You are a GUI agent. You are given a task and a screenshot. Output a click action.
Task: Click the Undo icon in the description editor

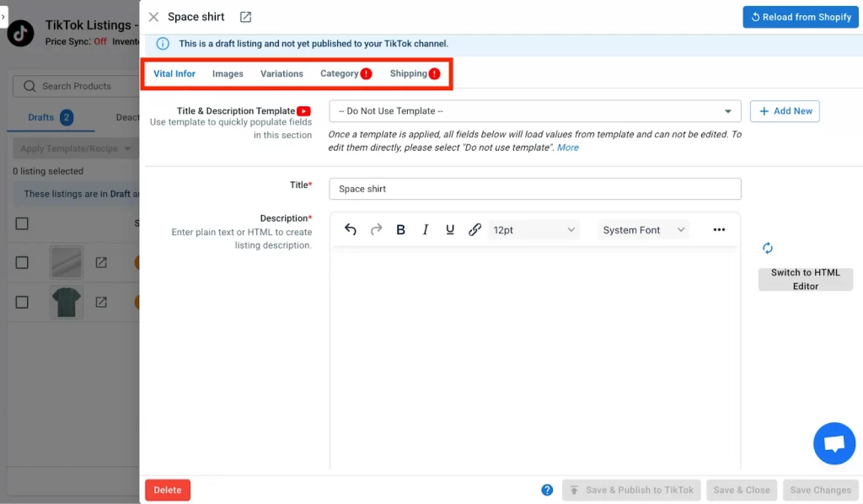pyautogui.click(x=351, y=229)
